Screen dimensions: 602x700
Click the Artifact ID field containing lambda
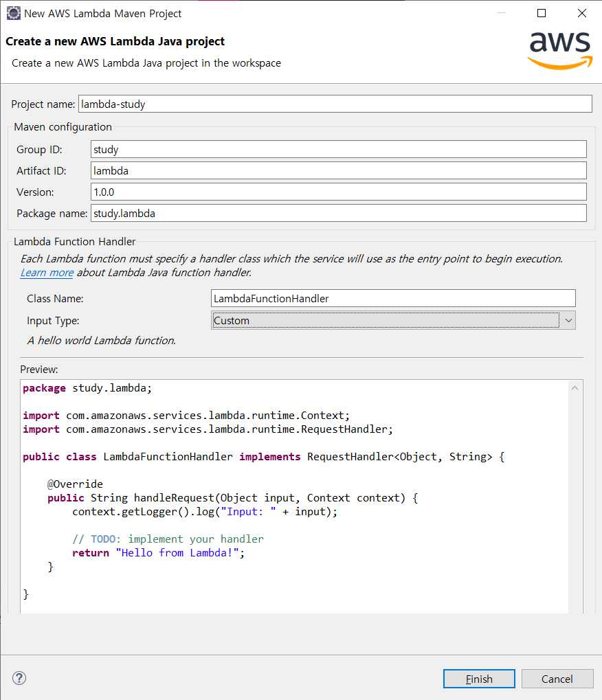(339, 170)
